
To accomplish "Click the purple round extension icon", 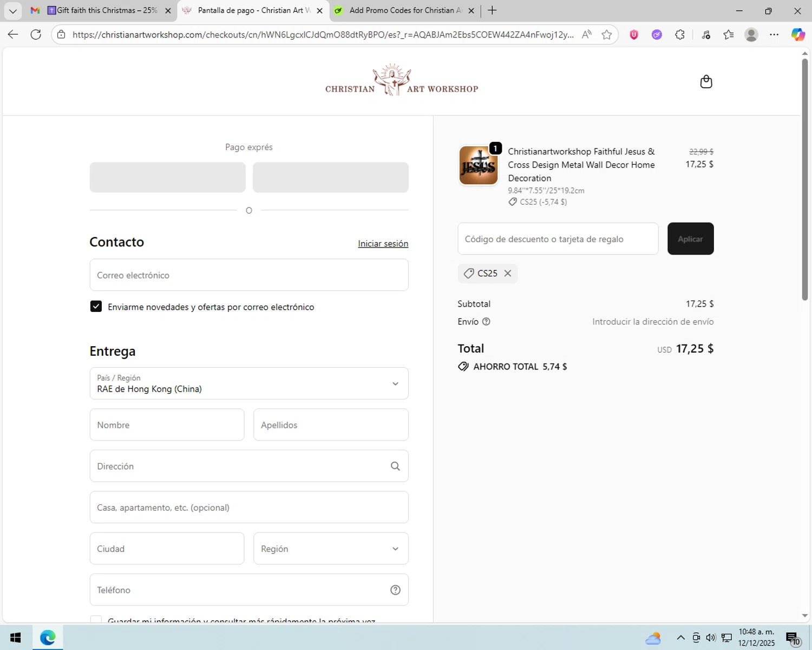I will pos(657,35).
